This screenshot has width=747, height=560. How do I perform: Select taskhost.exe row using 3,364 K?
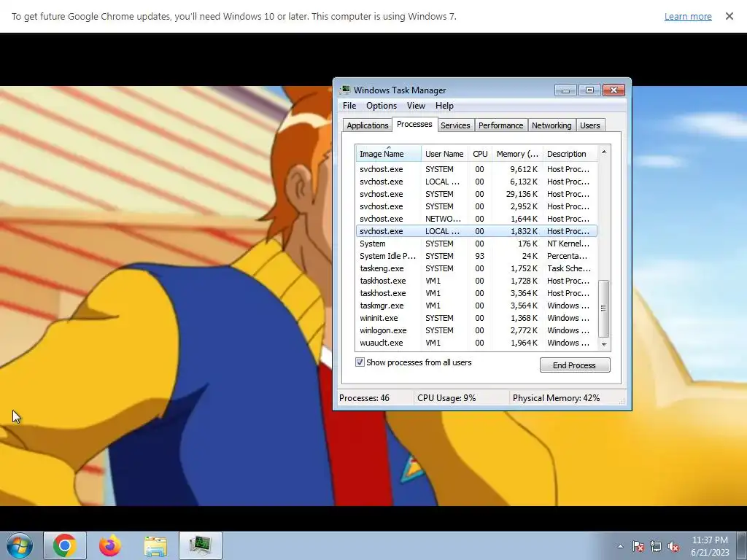[x=476, y=293]
